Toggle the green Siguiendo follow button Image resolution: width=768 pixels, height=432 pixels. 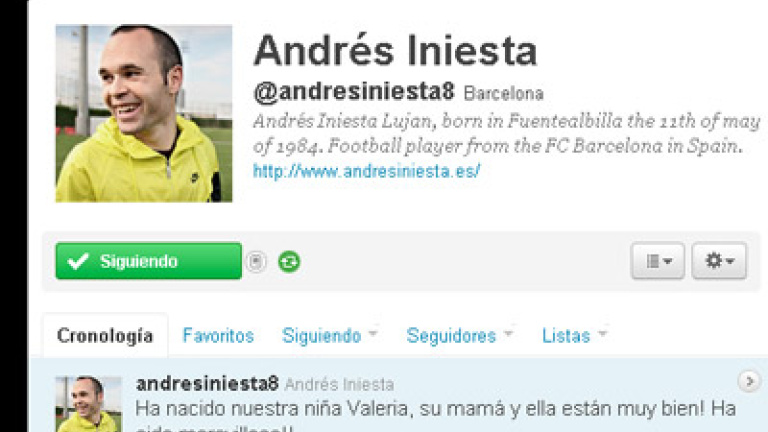pyautogui.click(x=148, y=261)
